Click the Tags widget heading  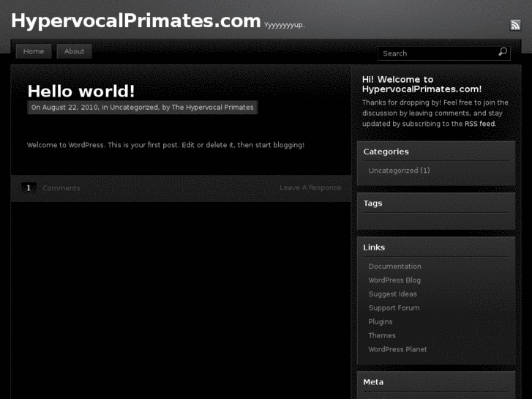point(372,204)
